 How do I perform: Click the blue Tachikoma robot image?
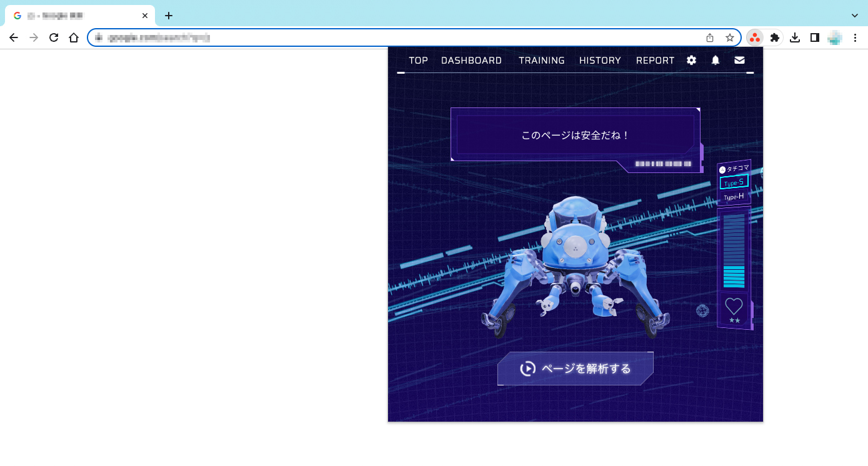click(x=576, y=267)
